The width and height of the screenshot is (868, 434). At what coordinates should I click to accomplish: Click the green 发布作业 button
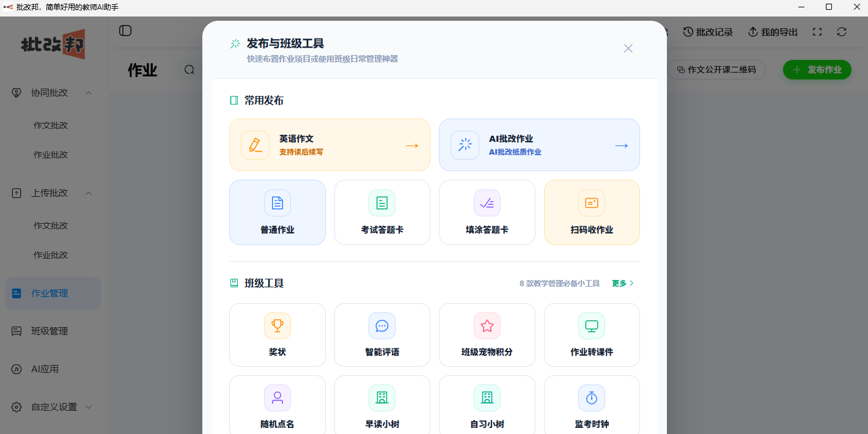(817, 70)
